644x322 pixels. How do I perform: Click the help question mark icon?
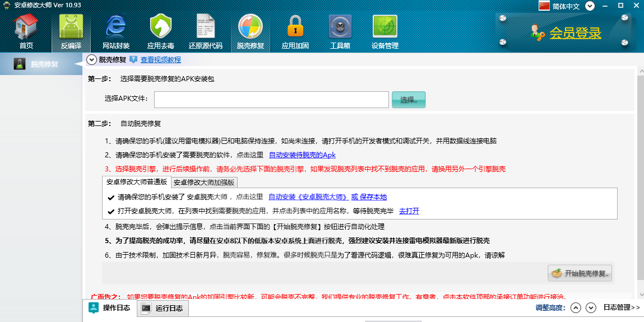coord(133,60)
